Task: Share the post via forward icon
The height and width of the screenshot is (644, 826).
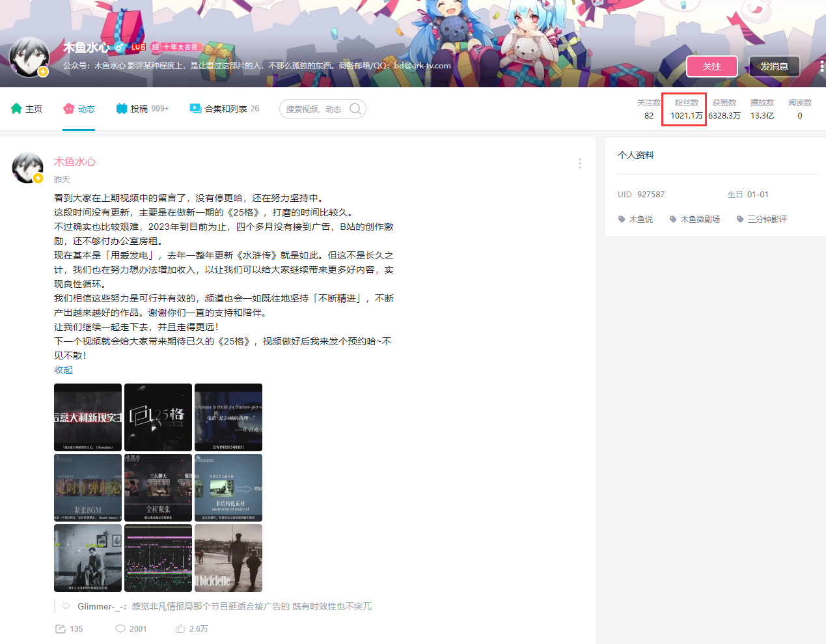Action: tap(61, 629)
